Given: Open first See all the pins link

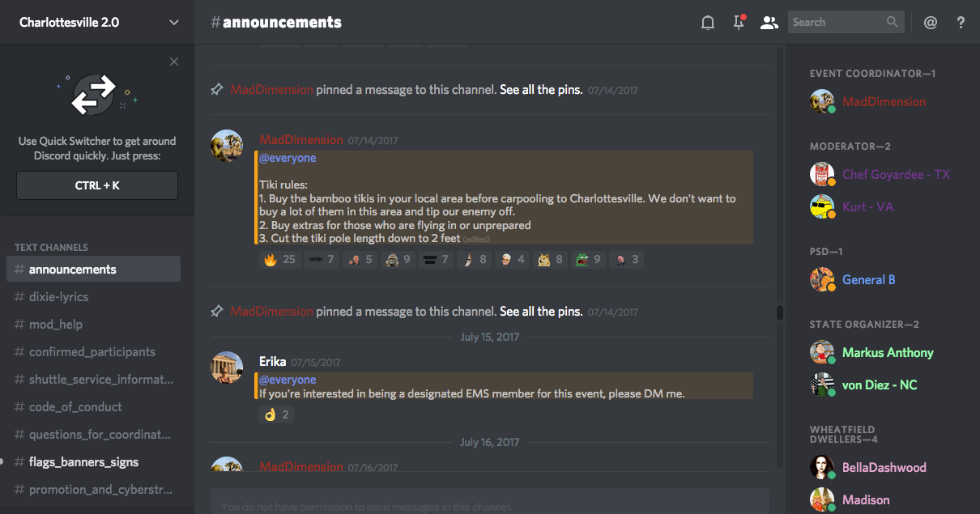Looking at the screenshot, I should (x=541, y=90).
